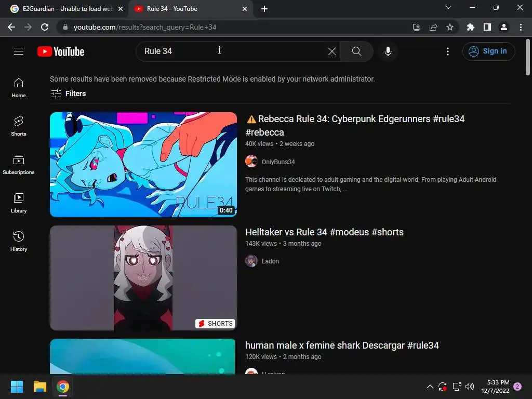The image size is (532, 399).
Task: Click the OnlyBuns34 channel avatar
Action: (x=251, y=161)
